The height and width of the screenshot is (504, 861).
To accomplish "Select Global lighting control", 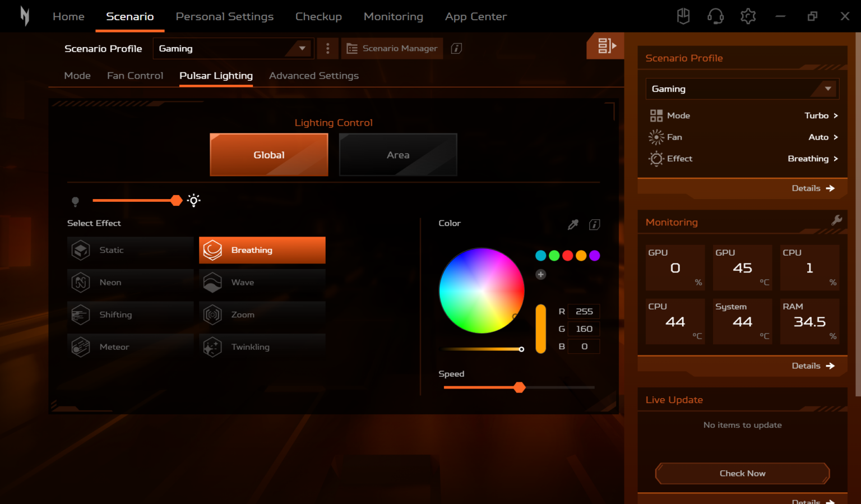I will coord(269,155).
